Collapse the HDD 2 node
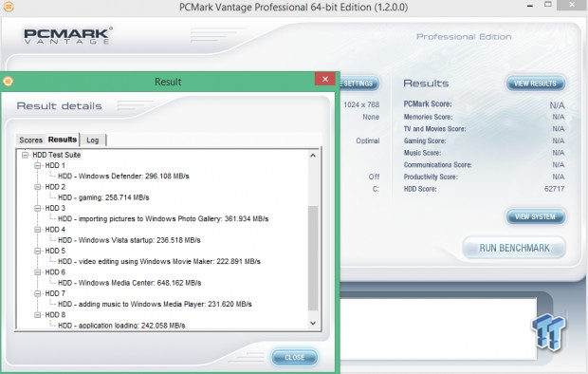588x374 pixels. tap(38, 187)
